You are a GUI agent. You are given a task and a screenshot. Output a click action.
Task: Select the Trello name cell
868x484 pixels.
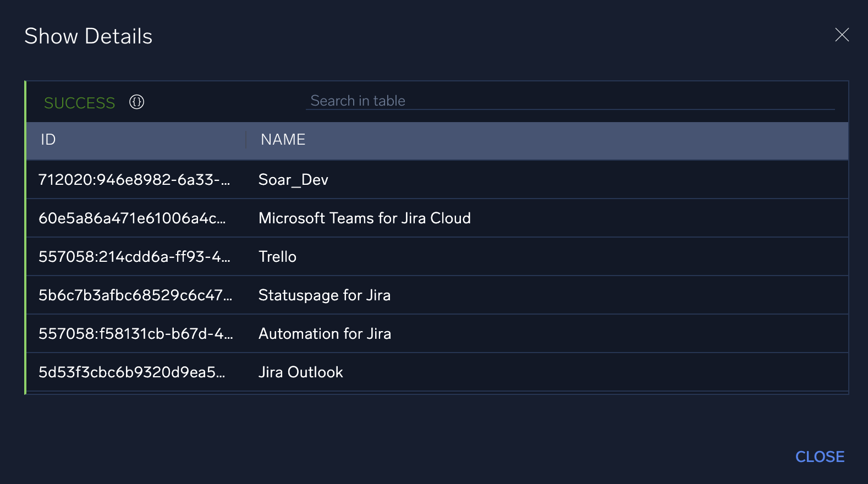(277, 257)
